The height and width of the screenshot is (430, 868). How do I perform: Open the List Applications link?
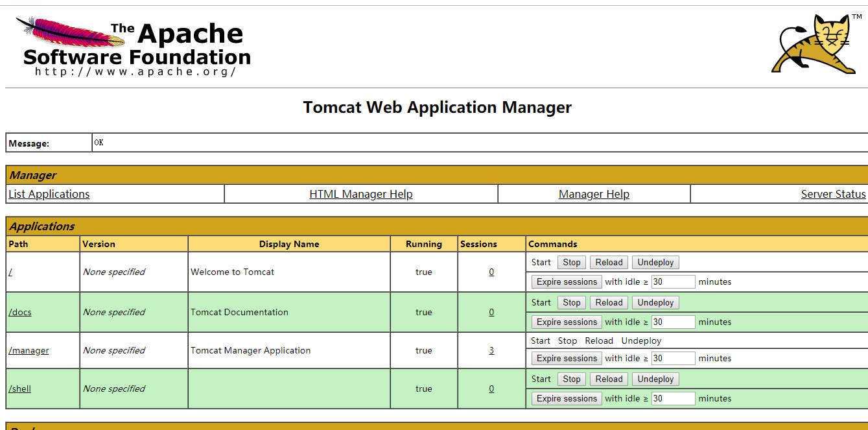coord(49,194)
